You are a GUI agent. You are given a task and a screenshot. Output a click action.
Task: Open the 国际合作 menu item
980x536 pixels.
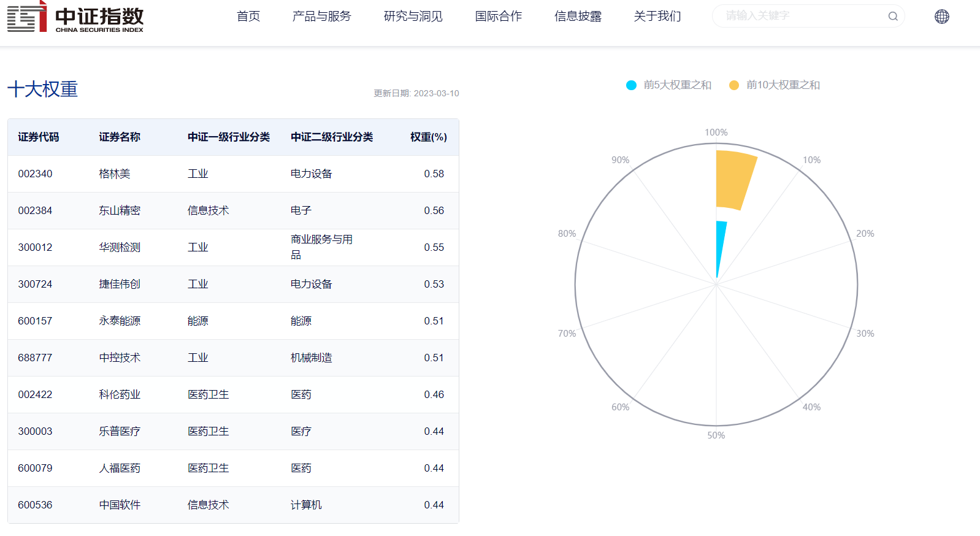tap(498, 17)
